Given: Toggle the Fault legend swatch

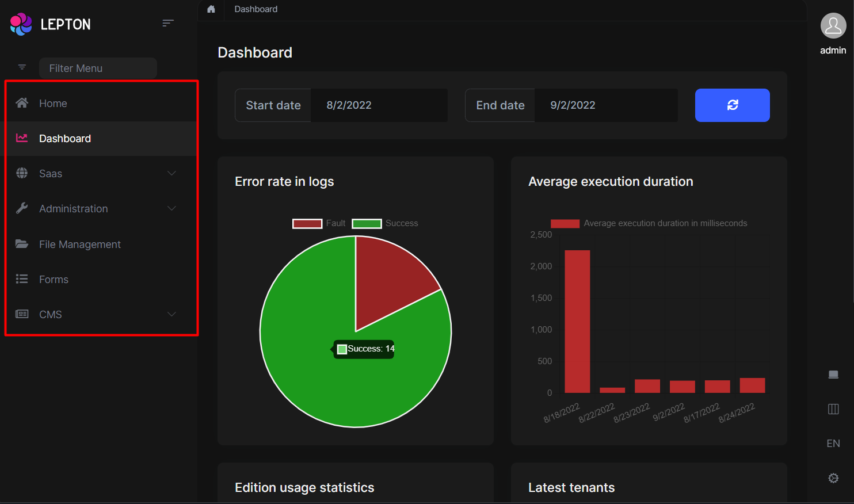Looking at the screenshot, I should tap(307, 224).
